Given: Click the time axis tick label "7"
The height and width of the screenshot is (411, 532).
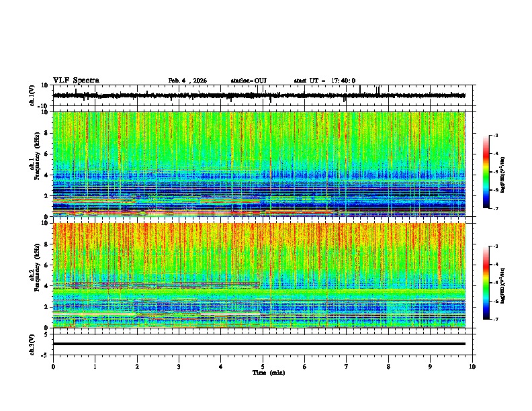Looking at the screenshot, I should [x=347, y=367].
